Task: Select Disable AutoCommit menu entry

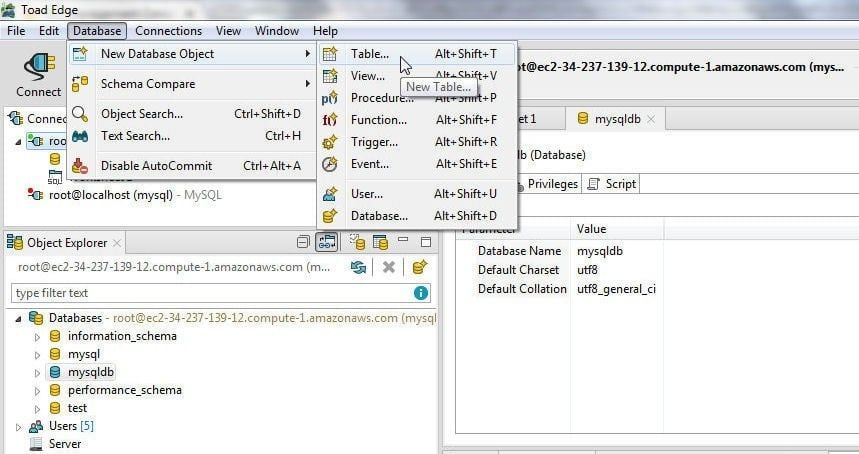Action: tap(192, 166)
